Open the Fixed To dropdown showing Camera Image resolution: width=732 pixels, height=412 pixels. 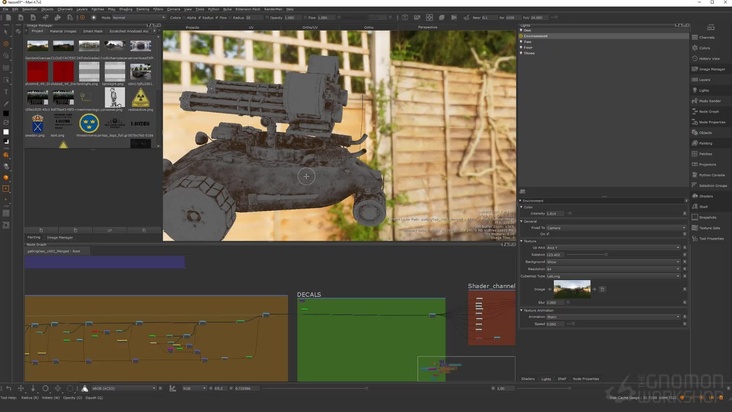(x=614, y=228)
